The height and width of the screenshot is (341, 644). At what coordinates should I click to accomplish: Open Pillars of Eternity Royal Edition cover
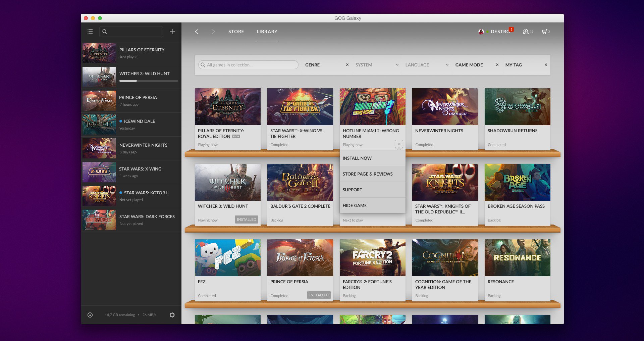228,107
